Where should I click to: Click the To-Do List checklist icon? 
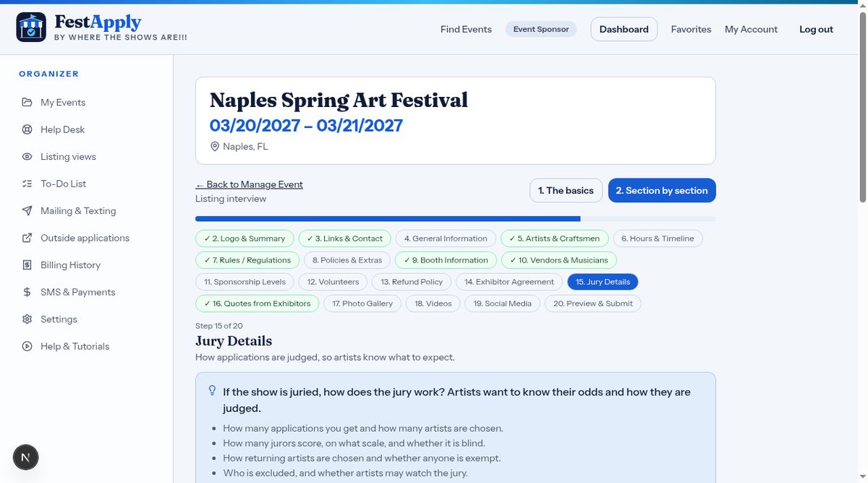pos(27,184)
